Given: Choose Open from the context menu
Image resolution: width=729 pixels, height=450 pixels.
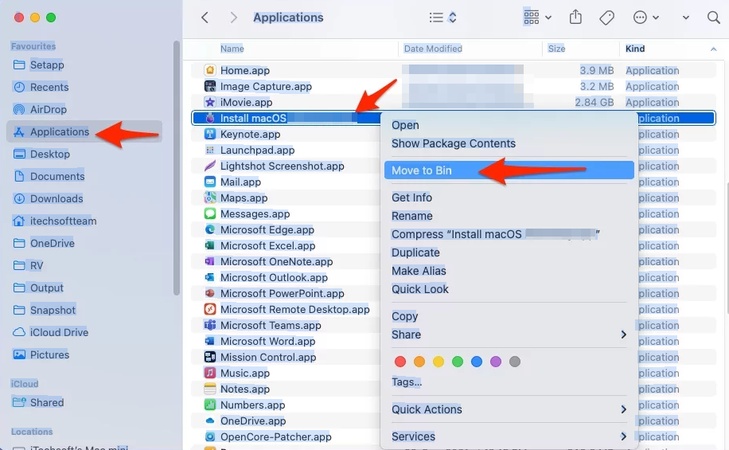Looking at the screenshot, I should point(405,125).
